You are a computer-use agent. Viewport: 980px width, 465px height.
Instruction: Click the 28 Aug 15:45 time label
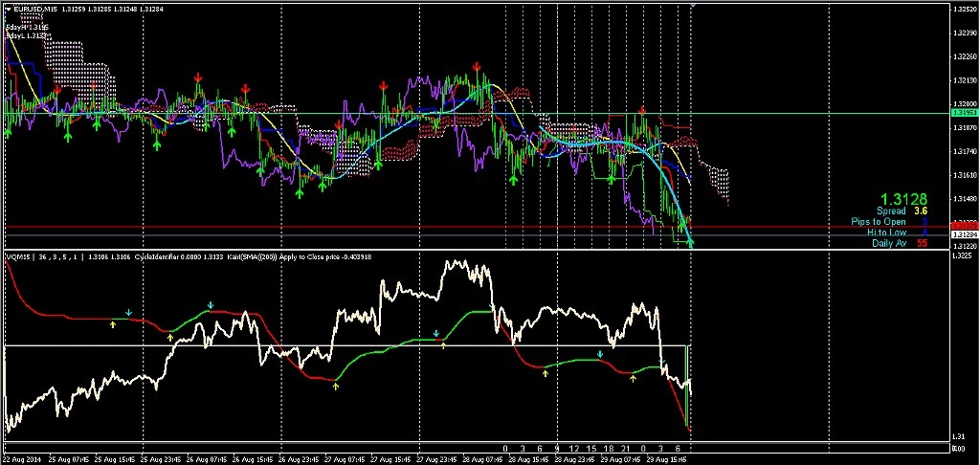[x=528, y=459]
